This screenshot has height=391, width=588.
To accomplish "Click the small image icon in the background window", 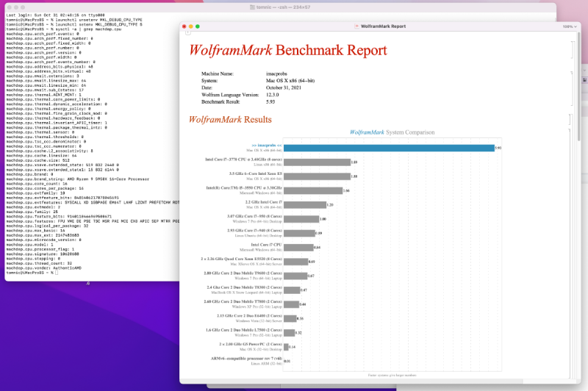I will pos(585,80).
